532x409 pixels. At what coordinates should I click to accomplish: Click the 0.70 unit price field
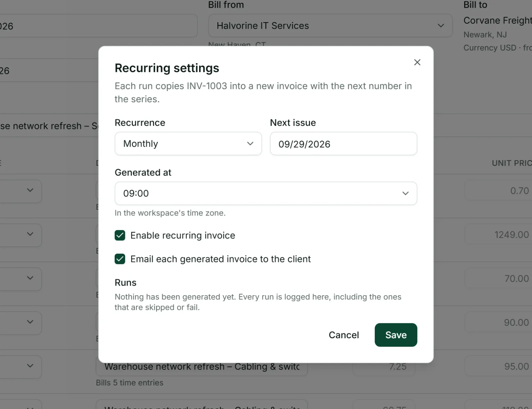(498, 191)
